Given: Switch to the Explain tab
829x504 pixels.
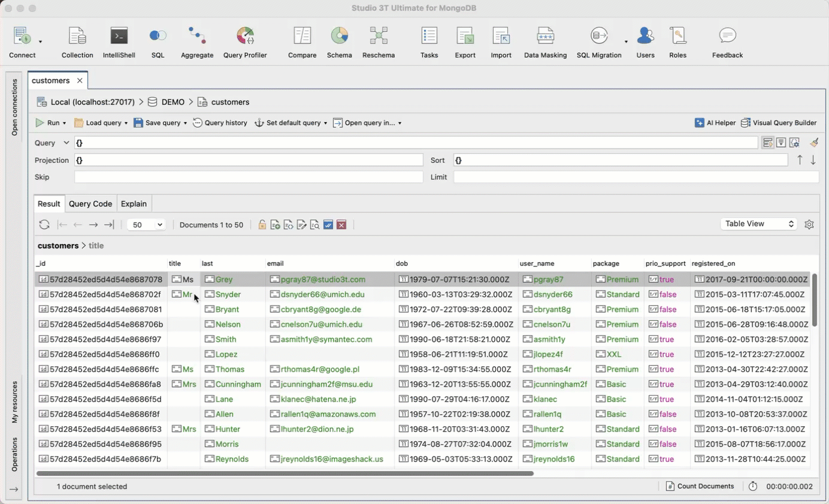Looking at the screenshot, I should tap(134, 204).
